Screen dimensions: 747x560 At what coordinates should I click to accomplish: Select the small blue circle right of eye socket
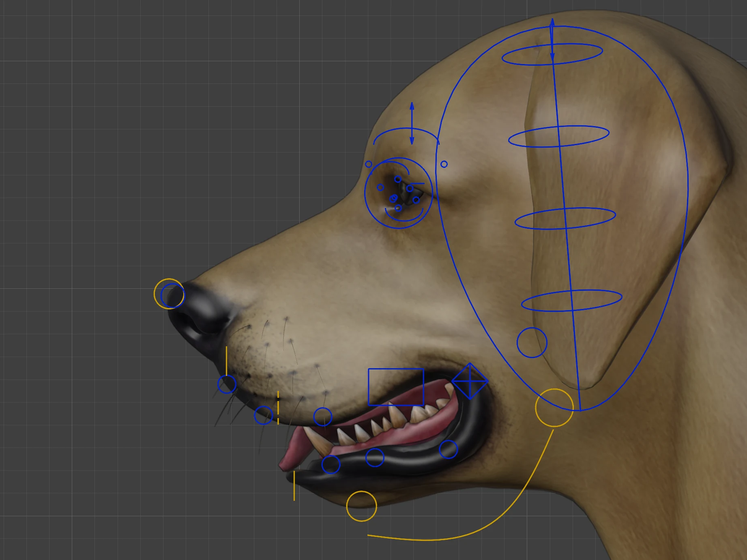coord(444,164)
